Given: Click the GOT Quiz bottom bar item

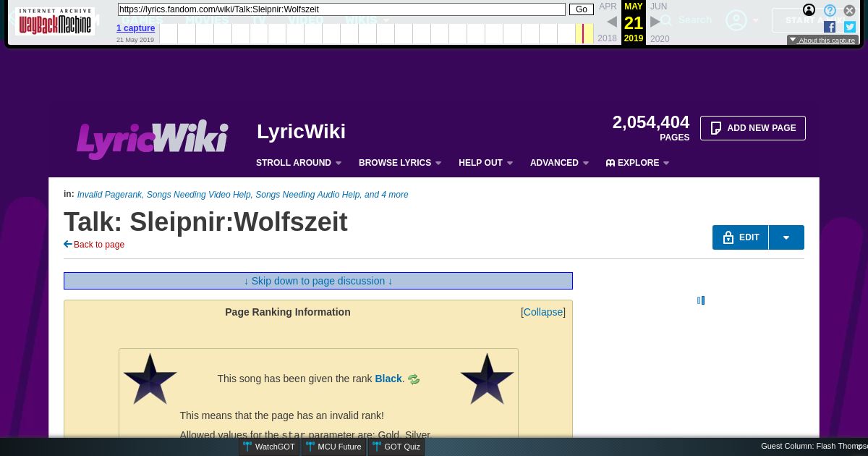Looking at the screenshot, I should click(396, 447).
